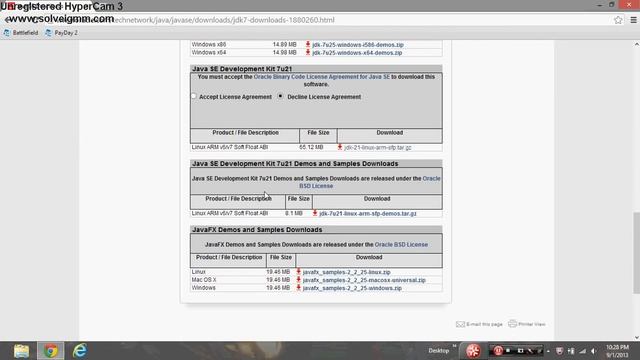Click the Printer View icon
Screen dimensions: 640x360
pyautogui.click(x=512, y=324)
